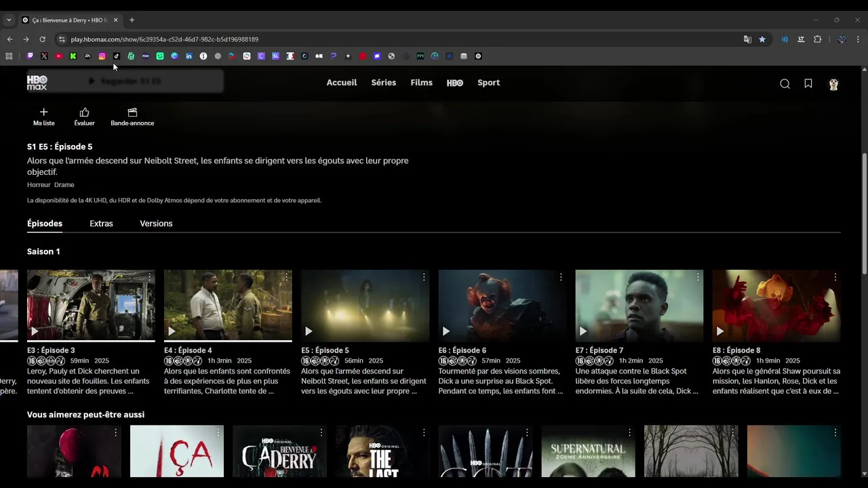
Task: Click the 'E7 : Épisode 7' title
Action: pyautogui.click(x=599, y=350)
